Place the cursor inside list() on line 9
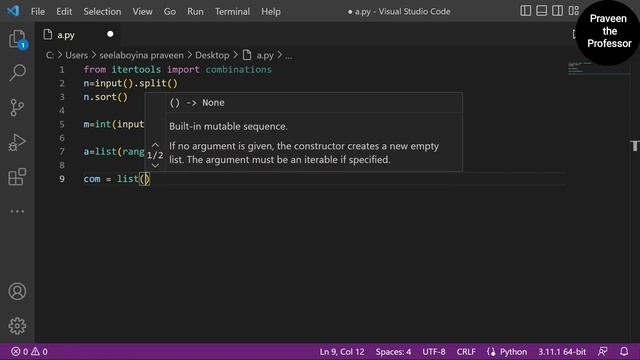This screenshot has width=640, height=360. tap(145, 179)
